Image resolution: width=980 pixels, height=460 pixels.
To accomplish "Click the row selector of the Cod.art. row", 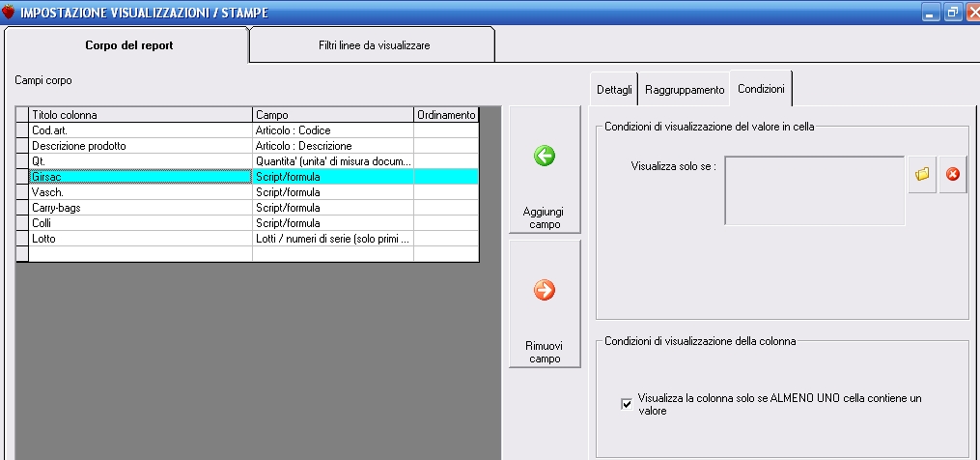I will point(22,130).
